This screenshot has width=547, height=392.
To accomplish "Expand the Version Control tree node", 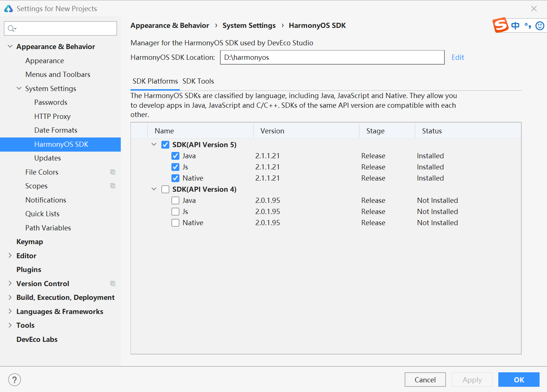I will tap(10, 284).
